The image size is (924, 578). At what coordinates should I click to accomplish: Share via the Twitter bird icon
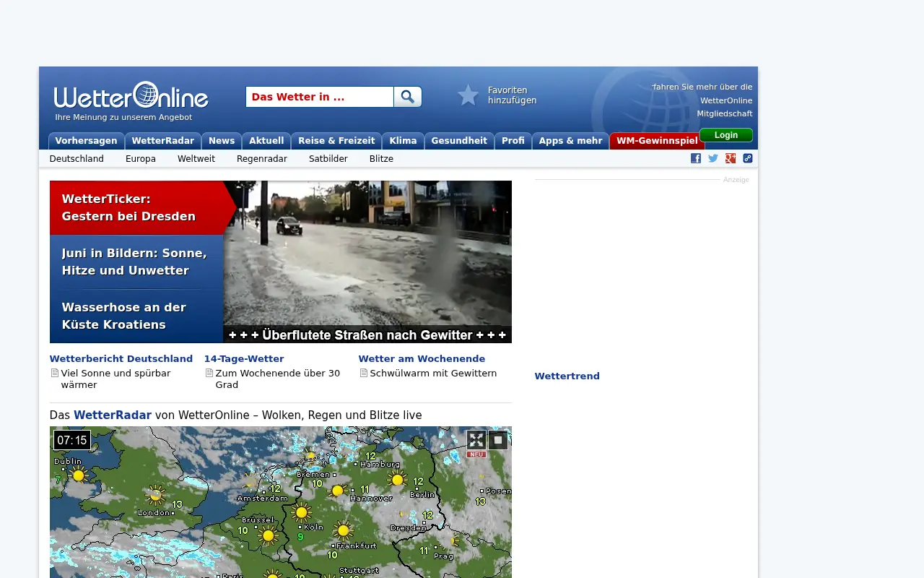pos(713,158)
